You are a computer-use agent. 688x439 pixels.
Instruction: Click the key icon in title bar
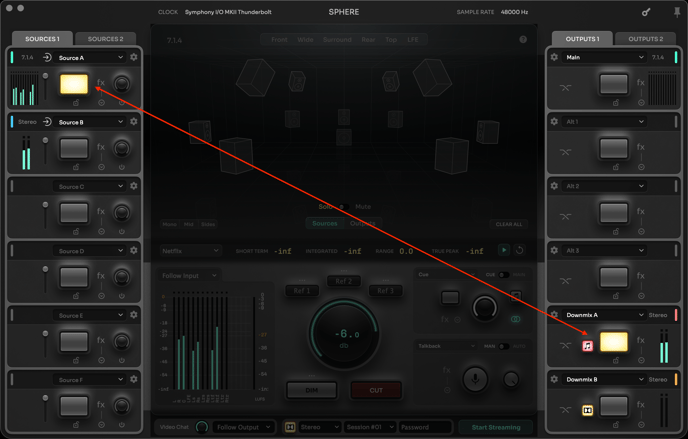[x=646, y=12]
